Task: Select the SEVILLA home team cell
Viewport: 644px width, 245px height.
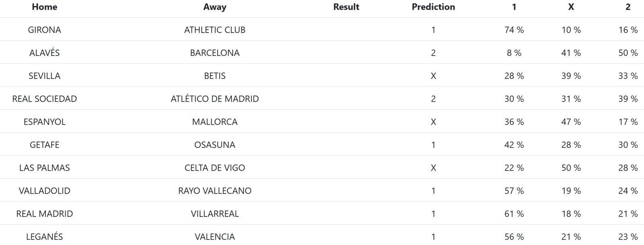Action: [44, 76]
